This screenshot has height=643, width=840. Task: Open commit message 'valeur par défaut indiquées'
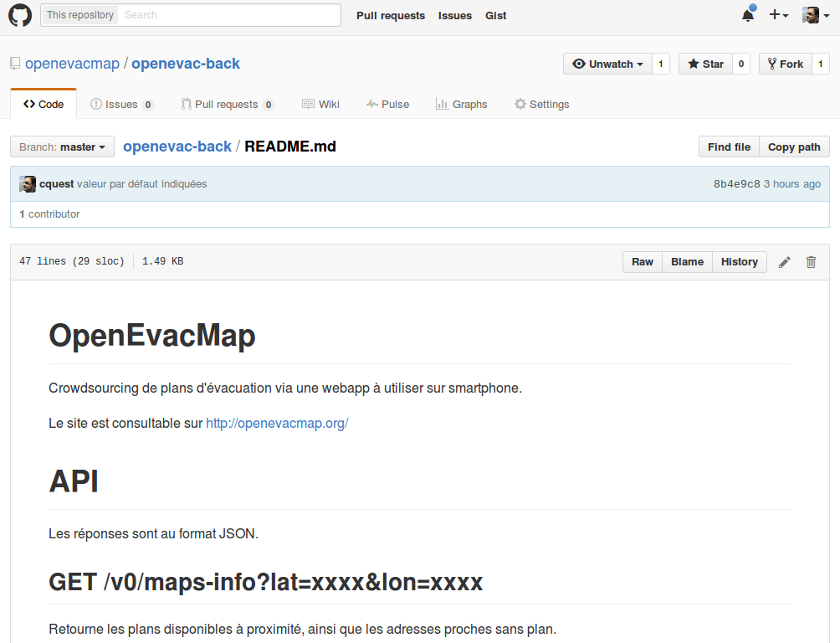(x=141, y=184)
